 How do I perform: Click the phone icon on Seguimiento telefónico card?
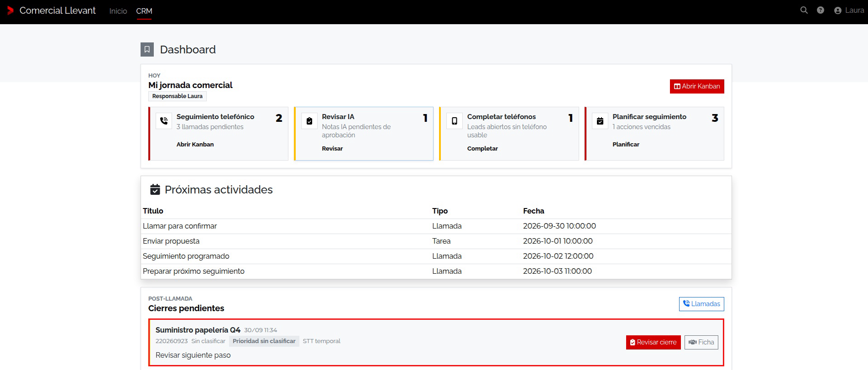coord(164,121)
